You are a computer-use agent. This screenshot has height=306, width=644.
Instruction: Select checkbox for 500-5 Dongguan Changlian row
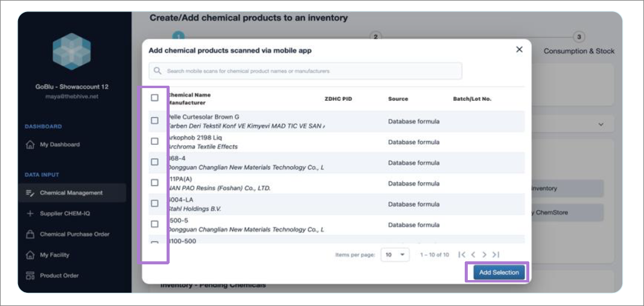(x=155, y=225)
